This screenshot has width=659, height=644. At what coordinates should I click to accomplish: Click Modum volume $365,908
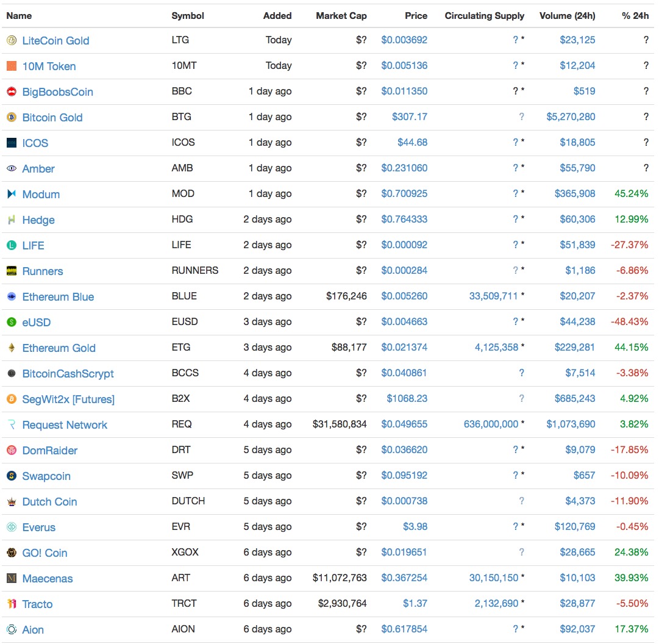pos(574,194)
